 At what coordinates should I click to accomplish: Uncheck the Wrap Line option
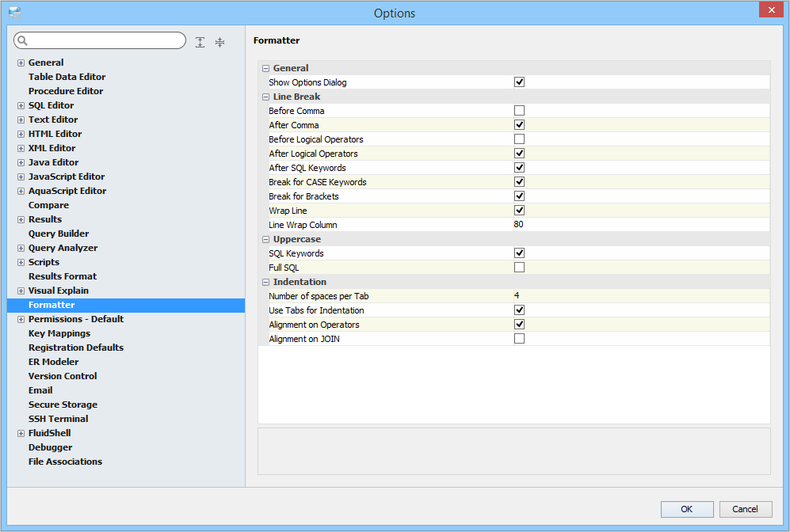pyautogui.click(x=519, y=211)
